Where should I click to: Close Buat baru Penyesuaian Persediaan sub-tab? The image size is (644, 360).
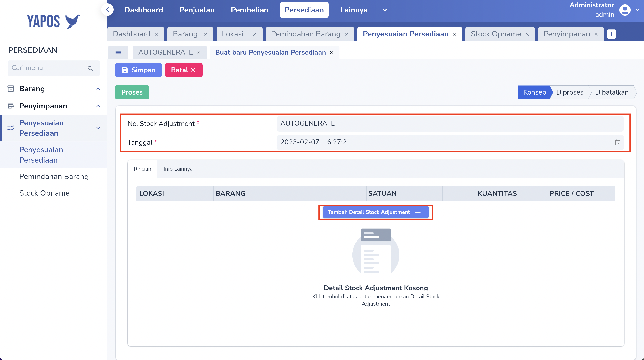332,53
